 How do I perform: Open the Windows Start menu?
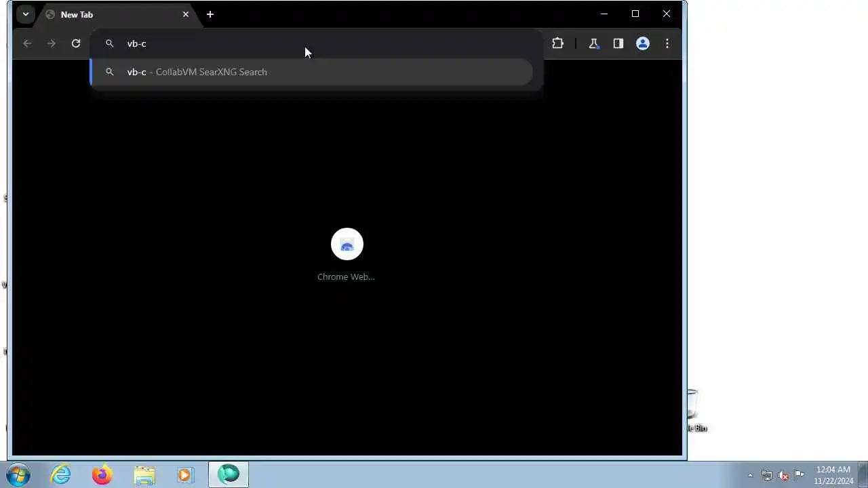pyautogui.click(x=18, y=474)
